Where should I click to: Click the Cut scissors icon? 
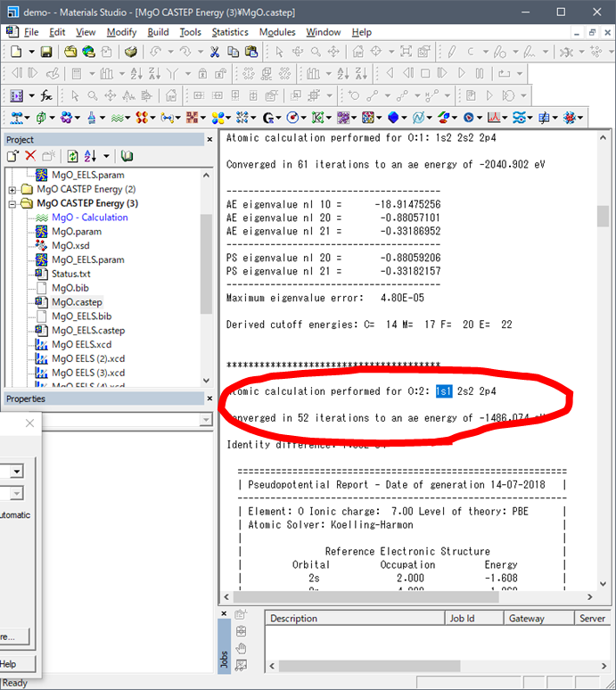click(215, 52)
